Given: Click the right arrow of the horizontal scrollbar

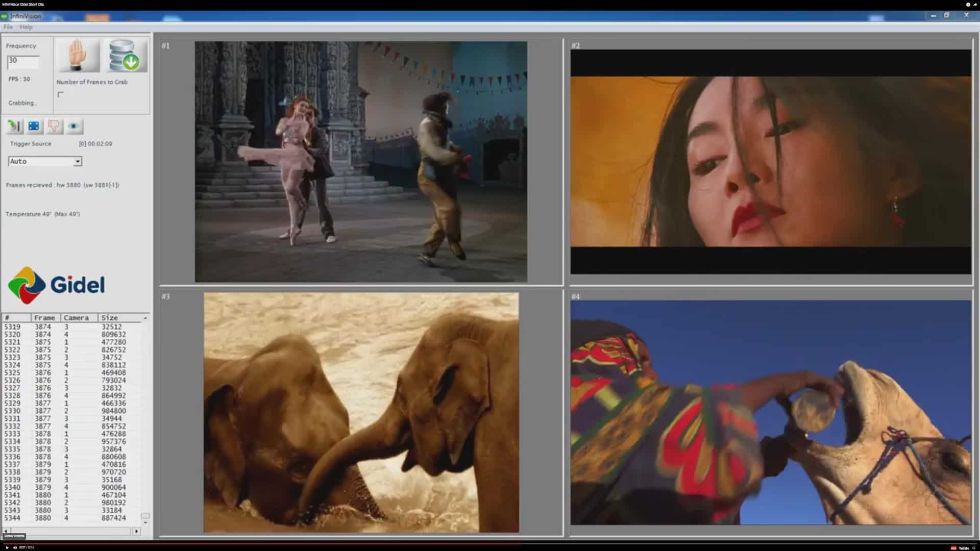Looking at the screenshot, I should tap(137, 530).
